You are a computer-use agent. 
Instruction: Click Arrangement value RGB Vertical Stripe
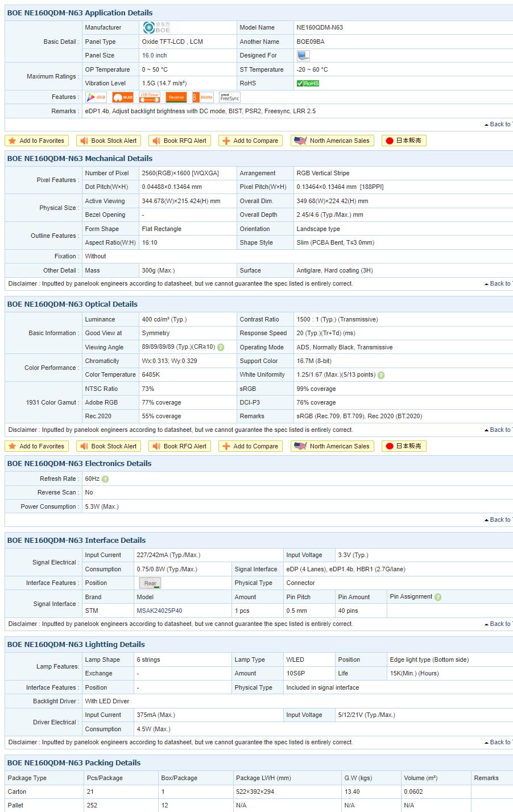coord(323,174)
